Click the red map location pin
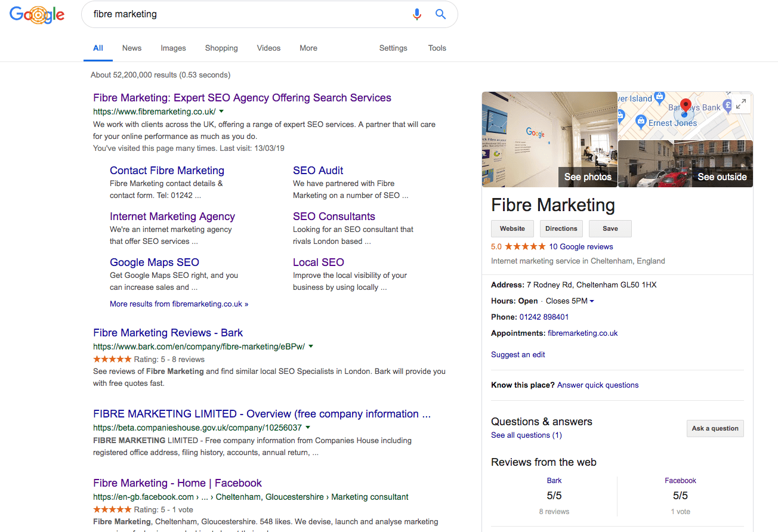778x532 pixels. (x=686, y=106)
